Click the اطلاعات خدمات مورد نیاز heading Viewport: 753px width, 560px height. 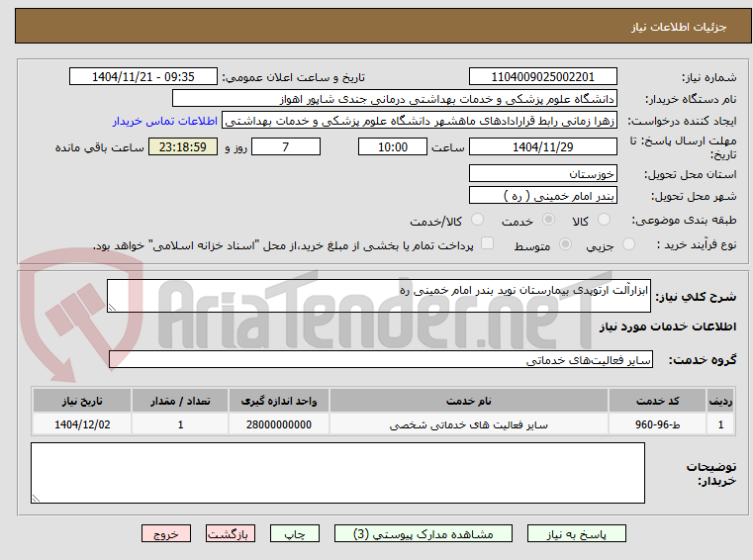pyautogui.click(x=668, y=327)
